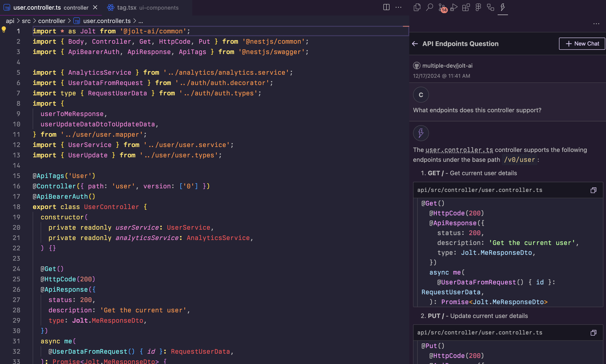Open the connected-squares view icon
The height and width of the screenshot is (364, 606).
[490, 7]
